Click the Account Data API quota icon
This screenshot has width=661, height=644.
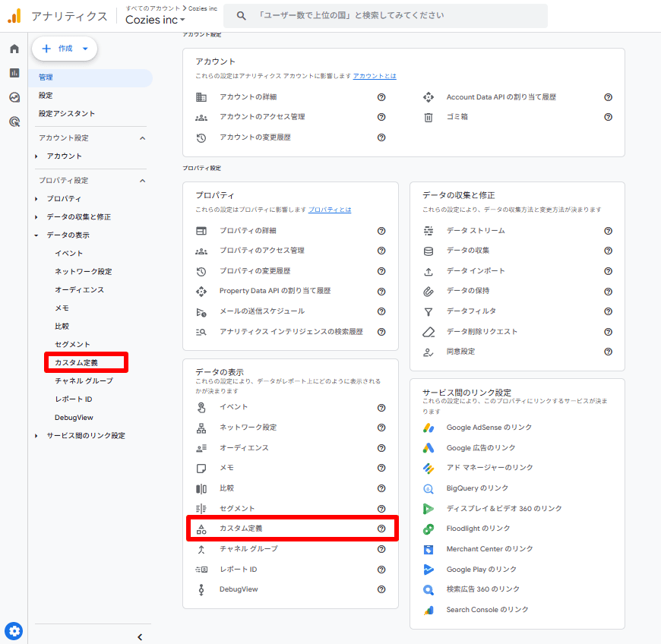pyautogui.click(x=429, y=97)
